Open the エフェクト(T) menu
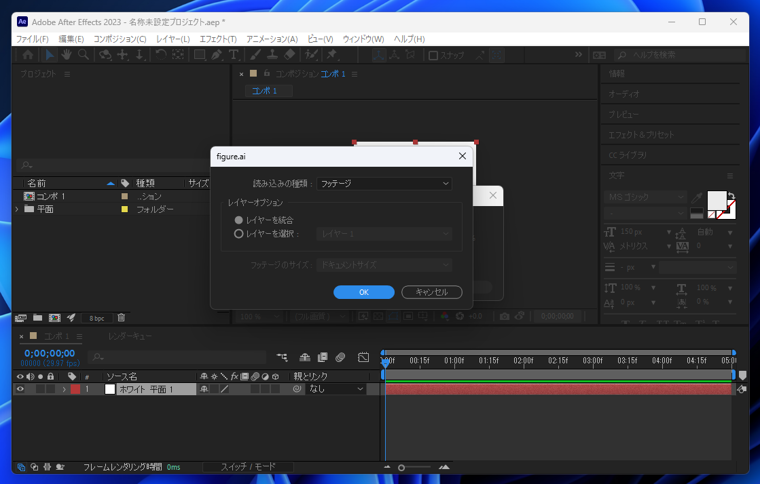Screen dimensions: 760x484 (x=218, y=39)
